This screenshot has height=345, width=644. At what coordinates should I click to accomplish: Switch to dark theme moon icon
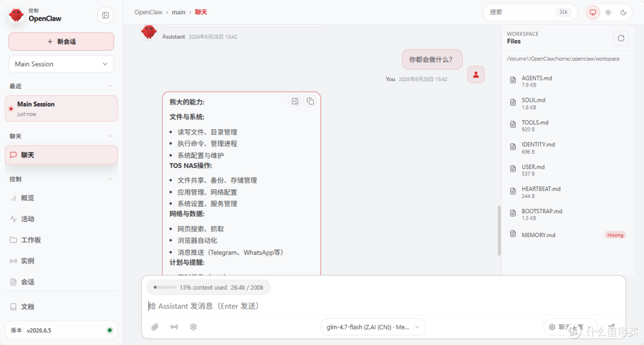pyautogui.click(x=624, y=13)
